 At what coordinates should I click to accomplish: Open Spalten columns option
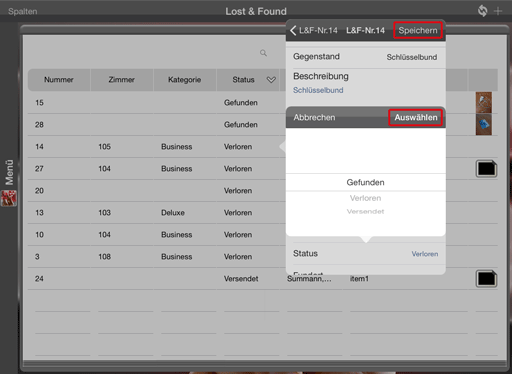click(23, 11)
